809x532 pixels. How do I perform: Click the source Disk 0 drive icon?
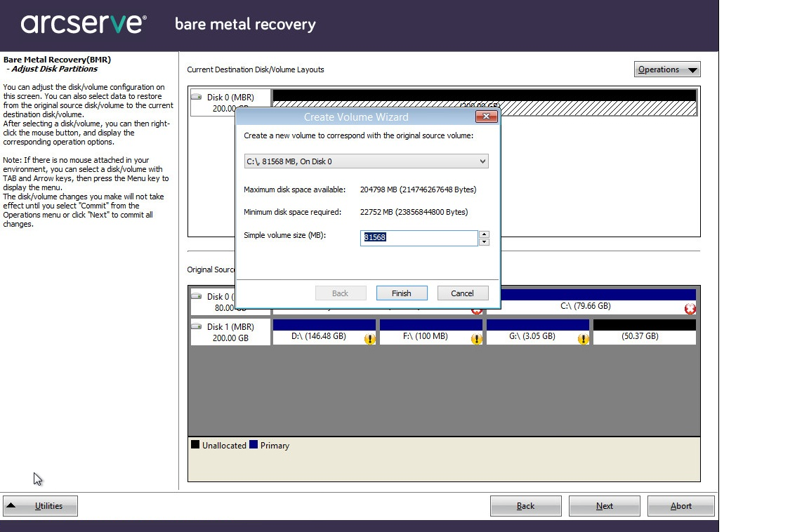[197, 296]
